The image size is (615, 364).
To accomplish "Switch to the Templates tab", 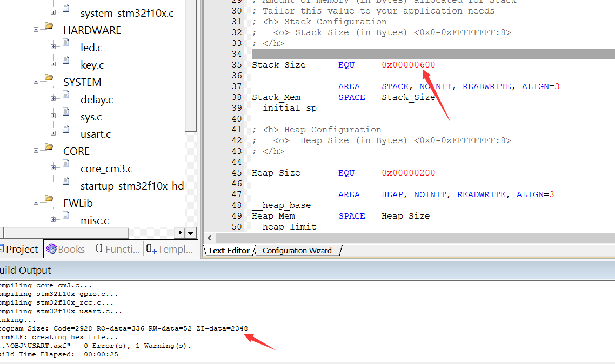I will pyautogui.click(x=170, y=249).
